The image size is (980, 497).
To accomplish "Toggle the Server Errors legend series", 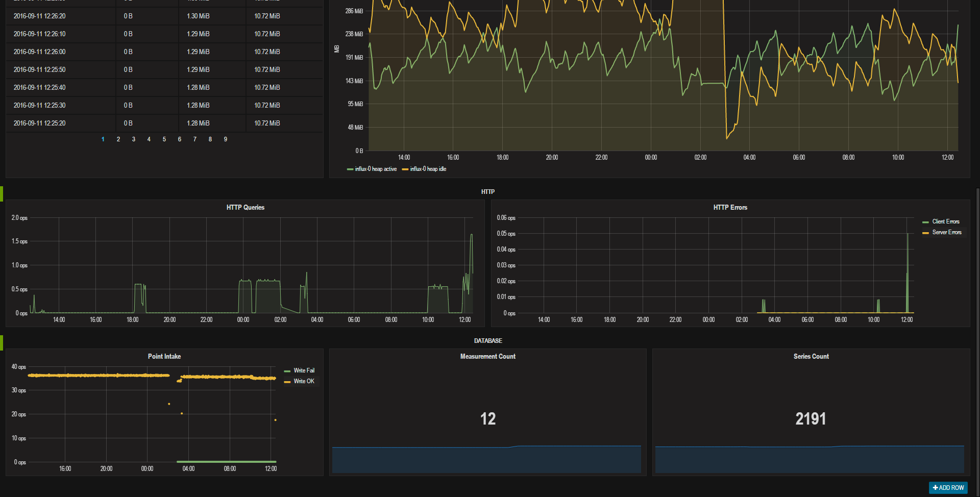I will click(x=947, y=232).
